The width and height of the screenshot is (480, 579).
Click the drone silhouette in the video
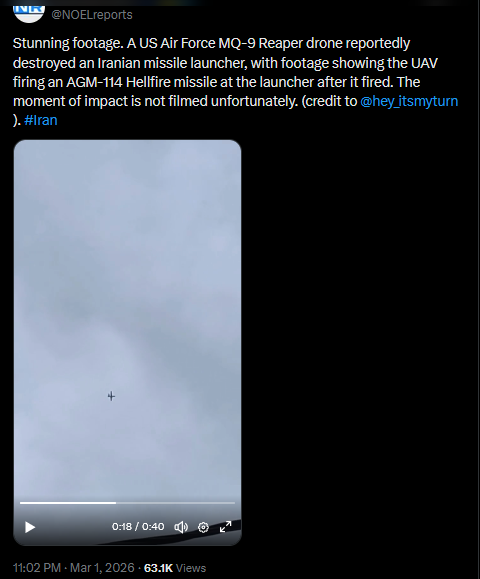coord(111,396)
